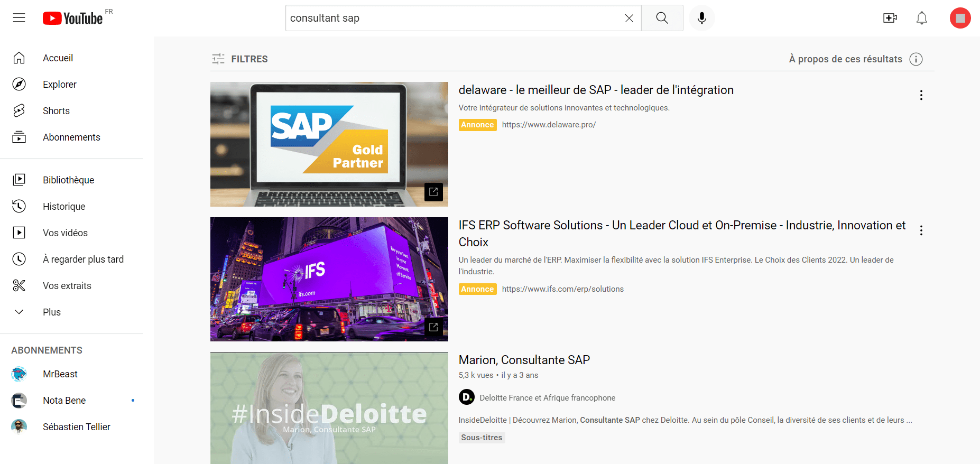Image resolution: width=980 pixels, height=464 pixels.
Task: Visit https://www.ifs.com/erp/solutions link
Action: [562, 289]
